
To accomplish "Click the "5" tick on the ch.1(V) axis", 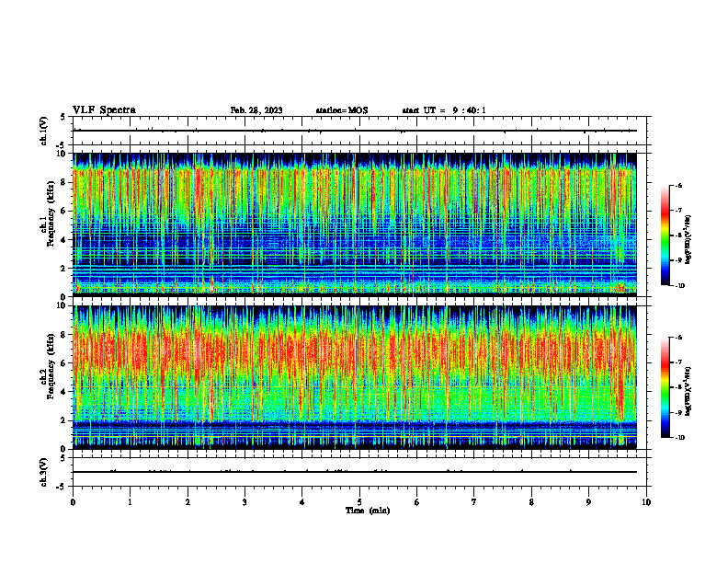I will (63, 117).
